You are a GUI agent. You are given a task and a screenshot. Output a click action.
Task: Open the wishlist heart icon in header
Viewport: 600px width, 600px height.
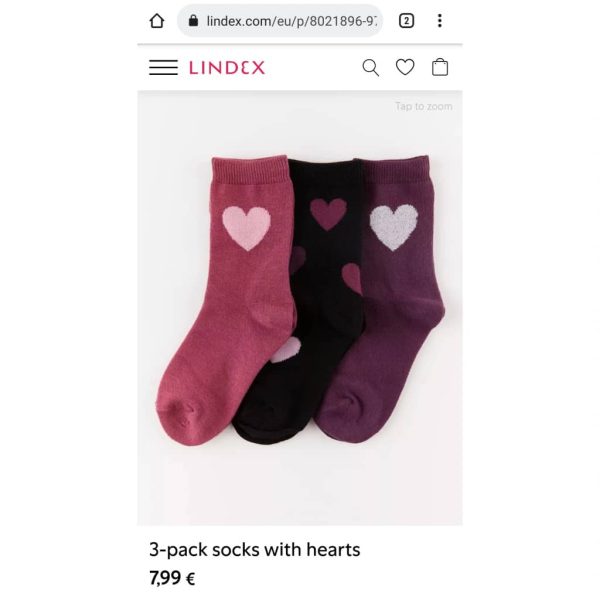pyautogui.click(x=405, y=67)
